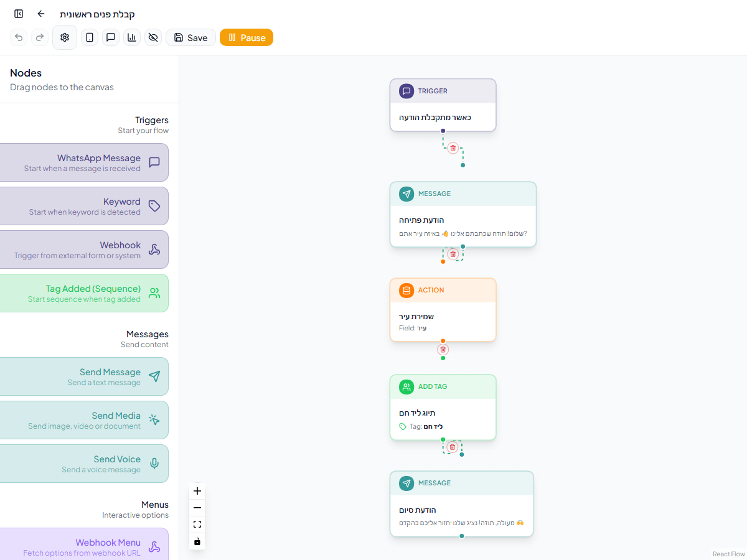747x560 pixels.
Task: Go back using the arrow next to the flow title
Action: click(x=41, y=14)
